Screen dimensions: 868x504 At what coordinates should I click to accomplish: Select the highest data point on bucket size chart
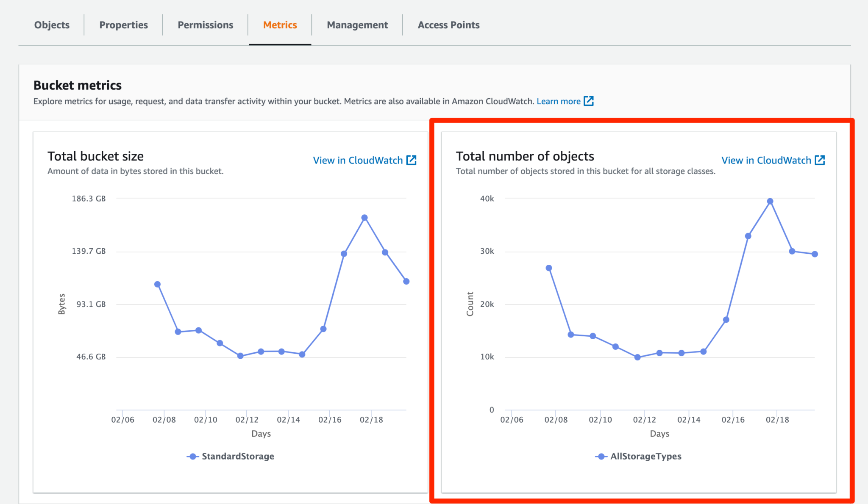(364, 217)
